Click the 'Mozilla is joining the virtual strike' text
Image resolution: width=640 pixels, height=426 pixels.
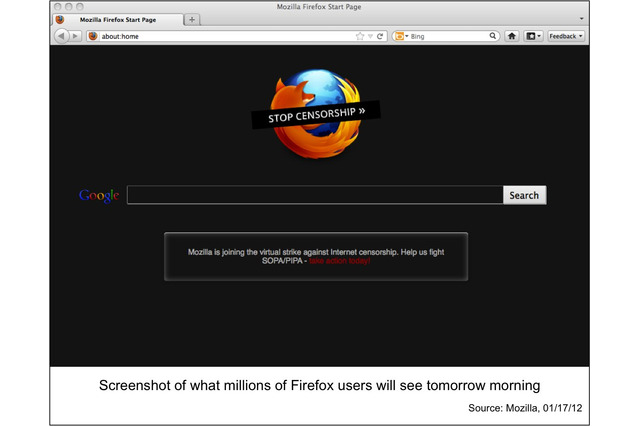pos(316,256)
